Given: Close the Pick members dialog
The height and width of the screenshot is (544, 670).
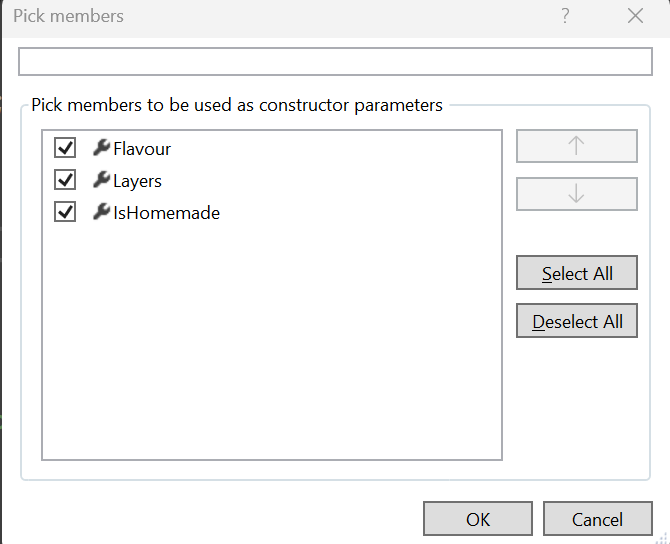Looking at the screenshot, I should [x=635, y=16].
